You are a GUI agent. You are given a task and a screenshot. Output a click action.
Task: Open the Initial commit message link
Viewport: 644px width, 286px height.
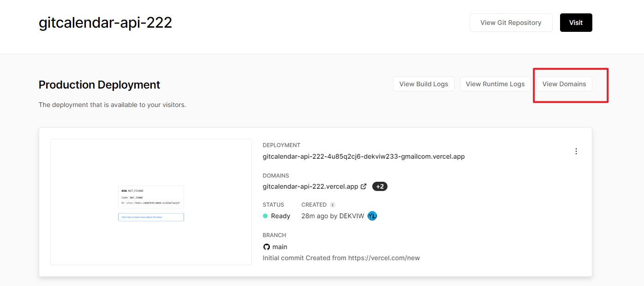341,258
